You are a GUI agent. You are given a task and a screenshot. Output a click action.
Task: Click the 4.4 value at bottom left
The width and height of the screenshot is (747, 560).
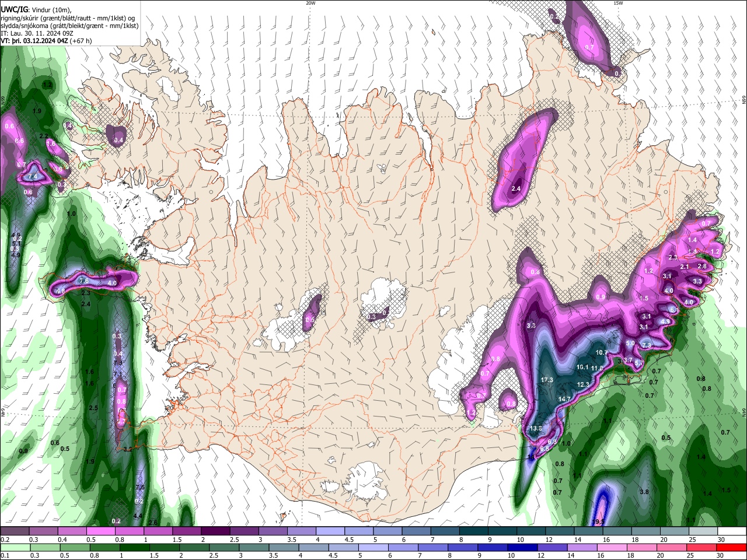138,516
